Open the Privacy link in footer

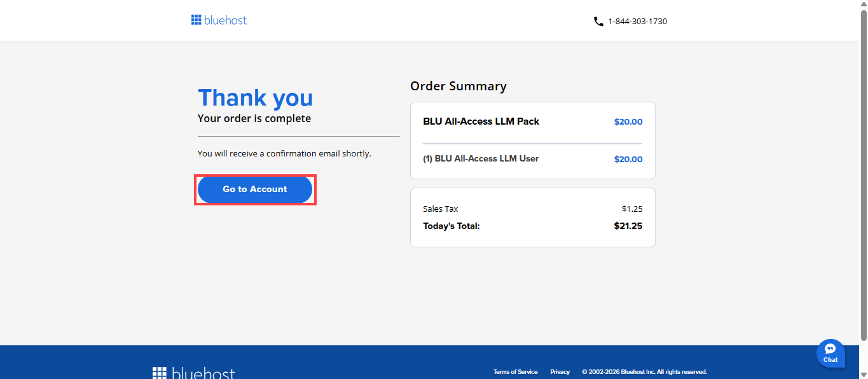(x=560, y=372)
